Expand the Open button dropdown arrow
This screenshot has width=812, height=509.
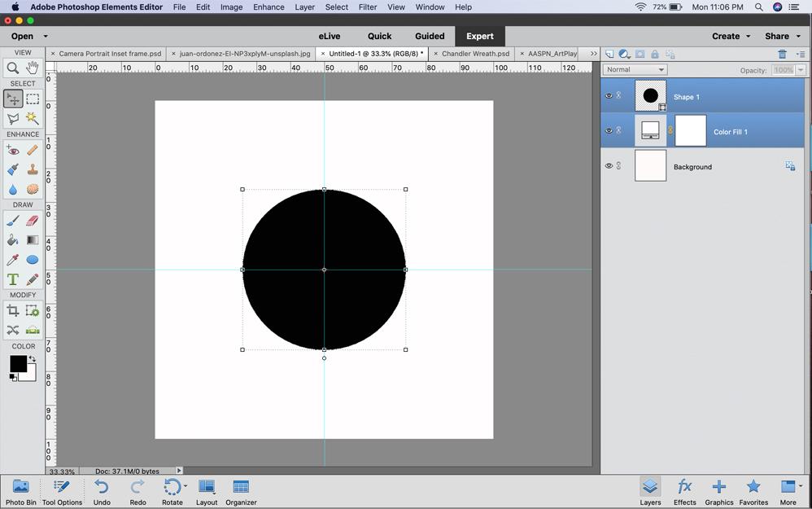click(x=46, y=37)
